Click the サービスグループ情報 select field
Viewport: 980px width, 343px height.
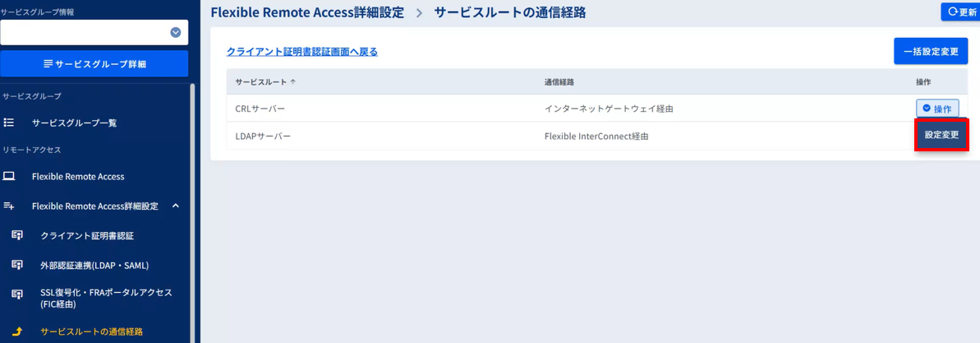[94, 33]
